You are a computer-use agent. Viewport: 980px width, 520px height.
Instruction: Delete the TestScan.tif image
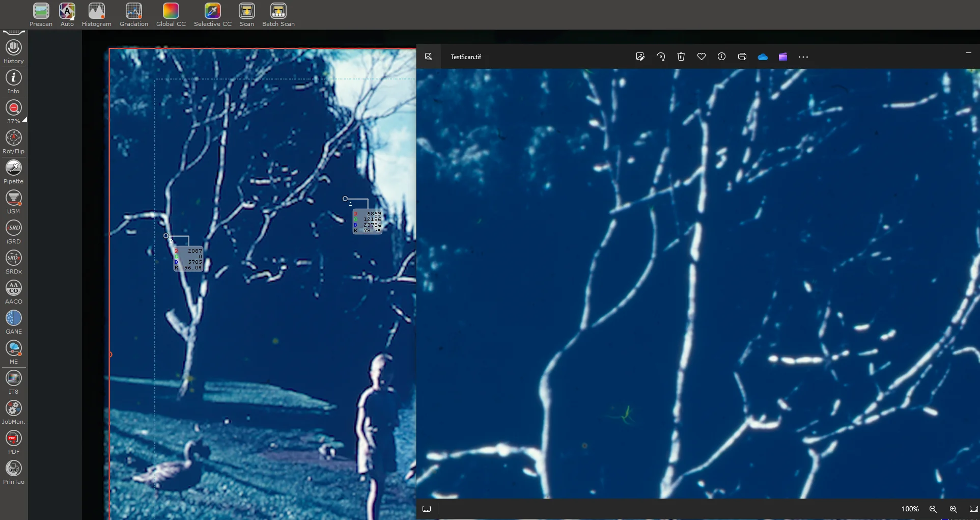tap(681, 57)
